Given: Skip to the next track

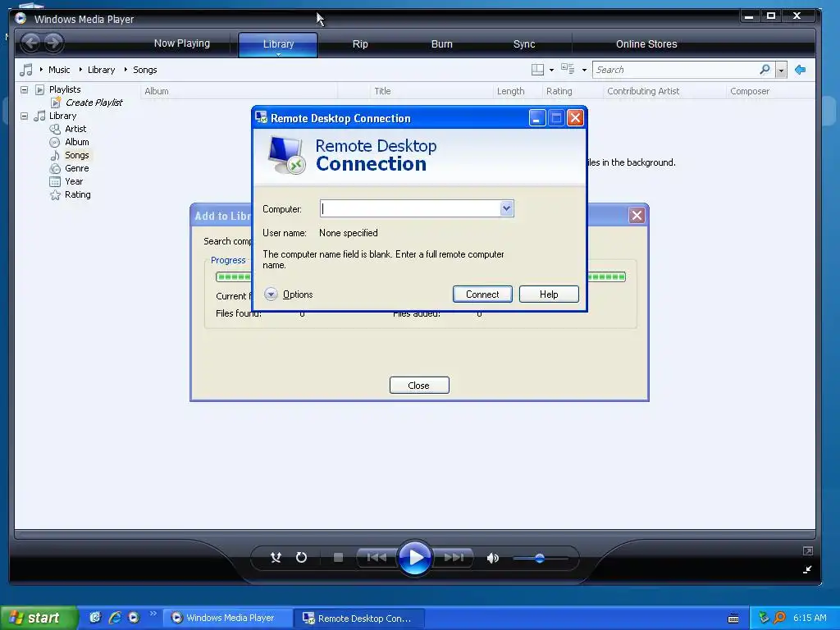Looking at the screenshot, I should [x=453, y=558].
